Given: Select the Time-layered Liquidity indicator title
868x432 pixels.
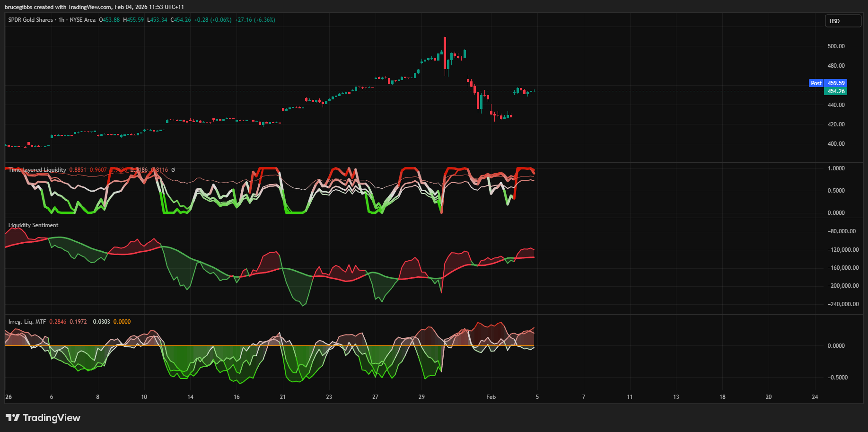Looking at the screenshot, I should click(x=37, y=170).
